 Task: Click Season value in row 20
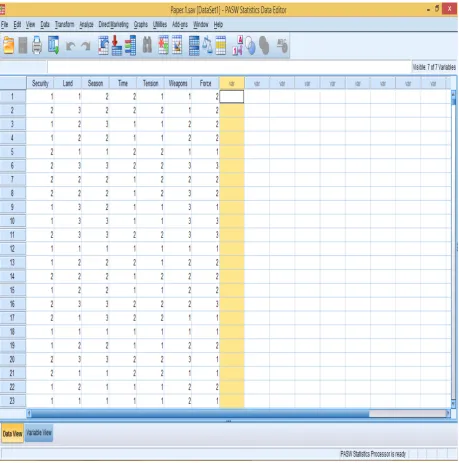pos(95,359)
